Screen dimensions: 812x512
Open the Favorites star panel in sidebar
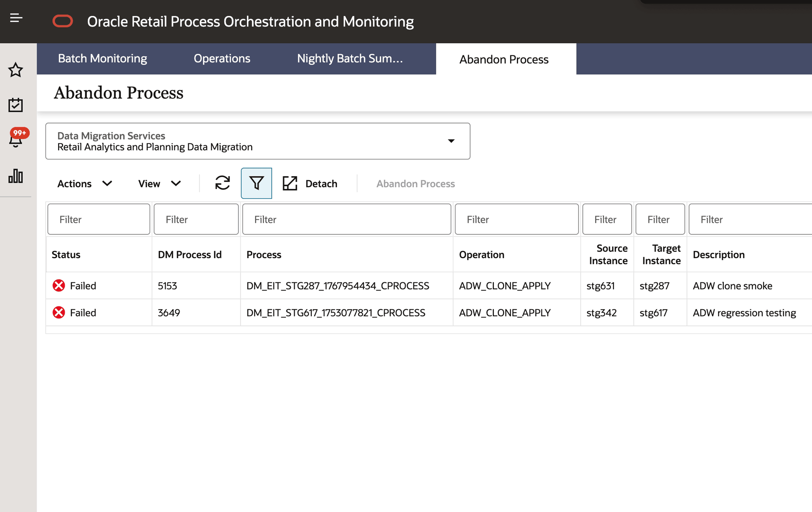click(x=16, y=70)
